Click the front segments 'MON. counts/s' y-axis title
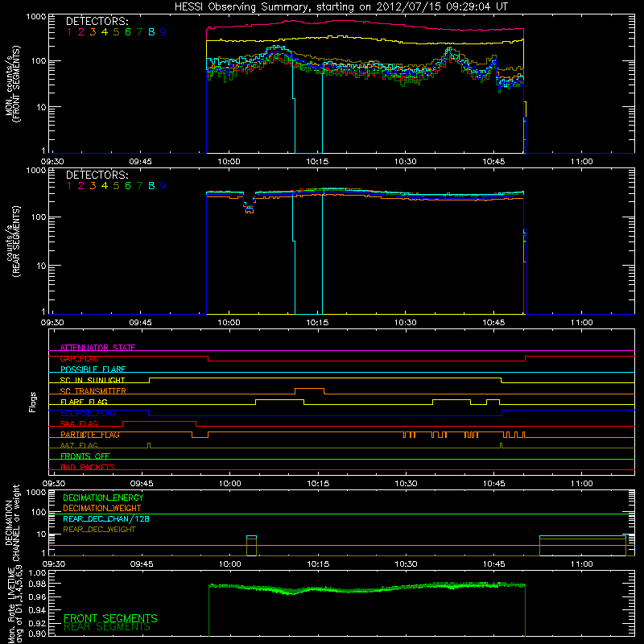644x644 pixels. (12, 85)
